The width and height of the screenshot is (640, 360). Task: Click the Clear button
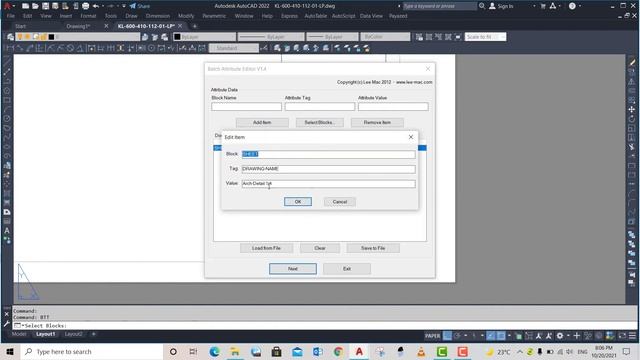tap(320, 248)
